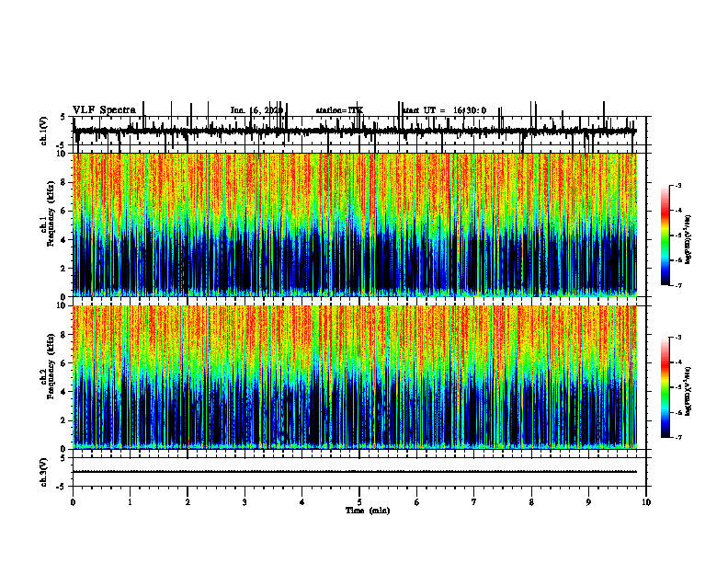This screenshot has width=728, height=563.
Task: Click the '-5' label on ch.2 color bar
Action: [677, 387]
